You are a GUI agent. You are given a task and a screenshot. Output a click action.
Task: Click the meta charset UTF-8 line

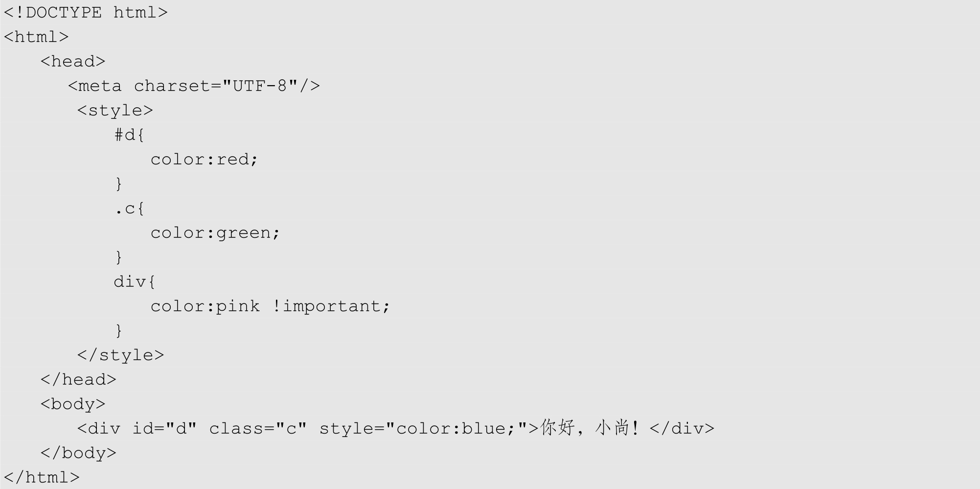point(194,86)
